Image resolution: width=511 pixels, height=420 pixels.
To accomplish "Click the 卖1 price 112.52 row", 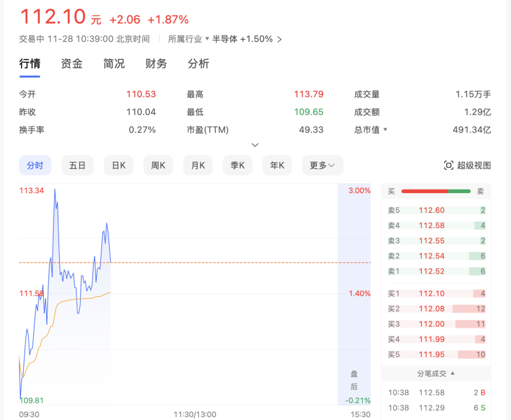I will [x=436, y=271].
